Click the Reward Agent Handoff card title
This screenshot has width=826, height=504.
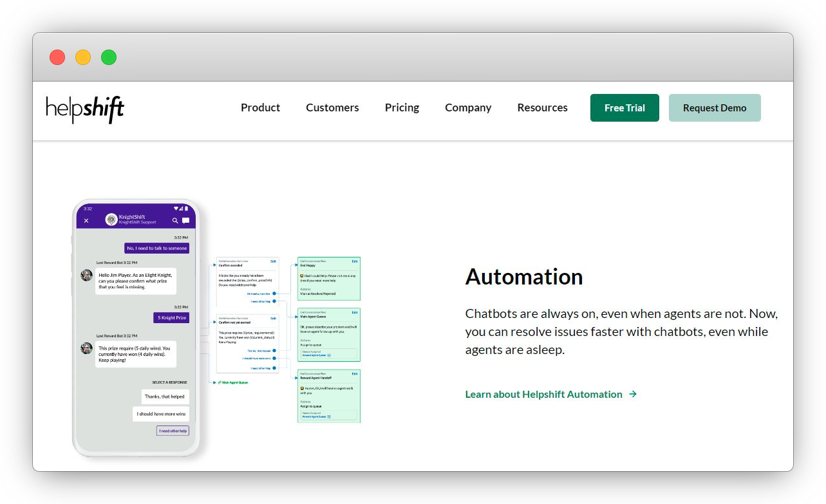click(316, 378)
